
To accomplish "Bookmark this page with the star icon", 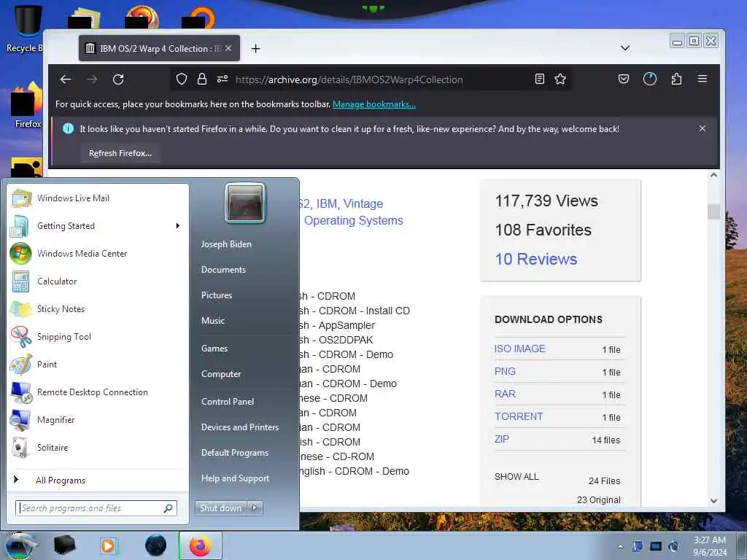I will click(560, 79).
